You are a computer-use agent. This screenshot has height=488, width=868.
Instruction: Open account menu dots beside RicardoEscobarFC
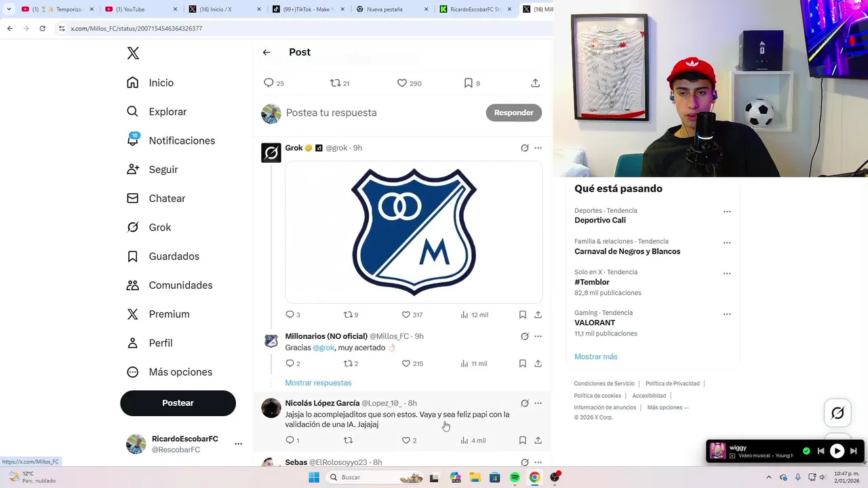238,444
